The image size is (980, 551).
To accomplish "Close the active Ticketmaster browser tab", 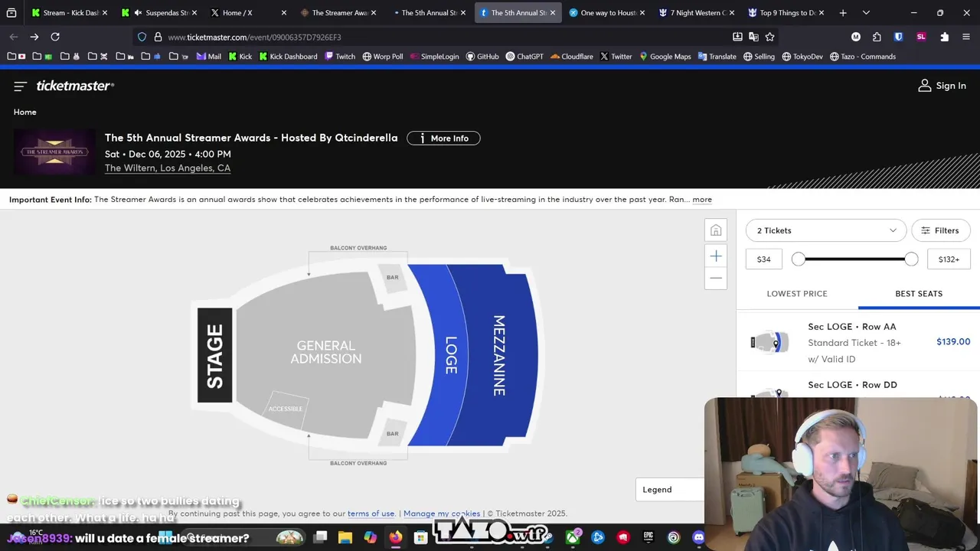I will point(552,13).
